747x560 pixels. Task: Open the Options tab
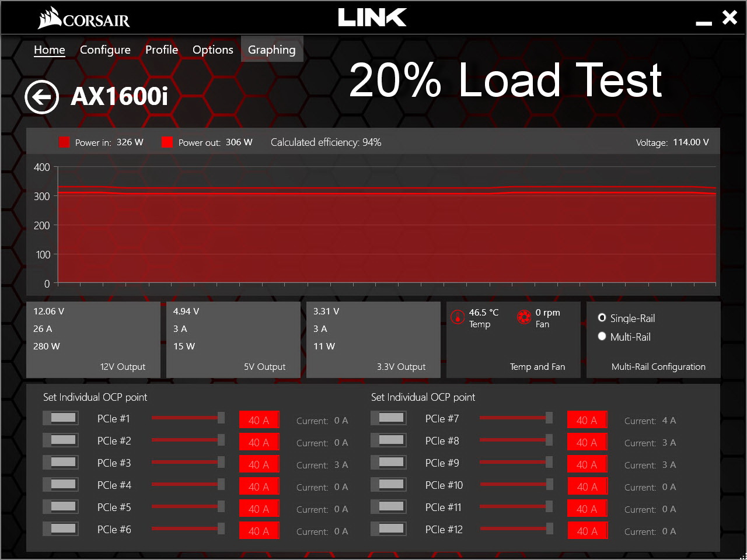213,50
